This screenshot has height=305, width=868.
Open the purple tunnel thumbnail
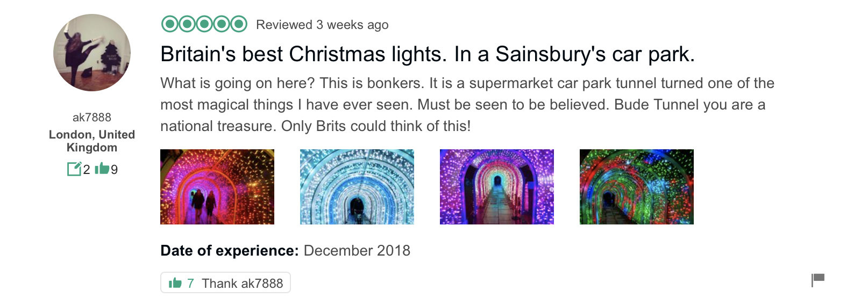(x=497, y=187)
